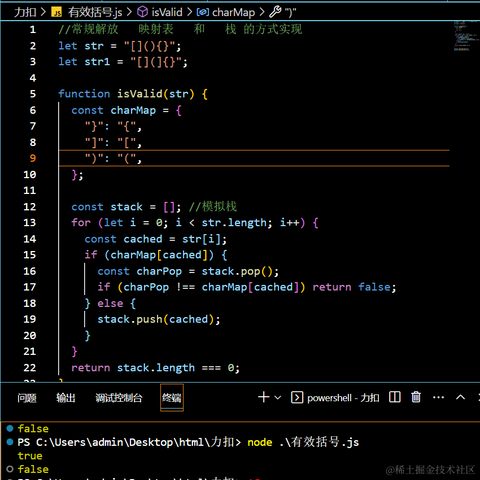Select the isValid breadcrumb symbol

(167, 12)
